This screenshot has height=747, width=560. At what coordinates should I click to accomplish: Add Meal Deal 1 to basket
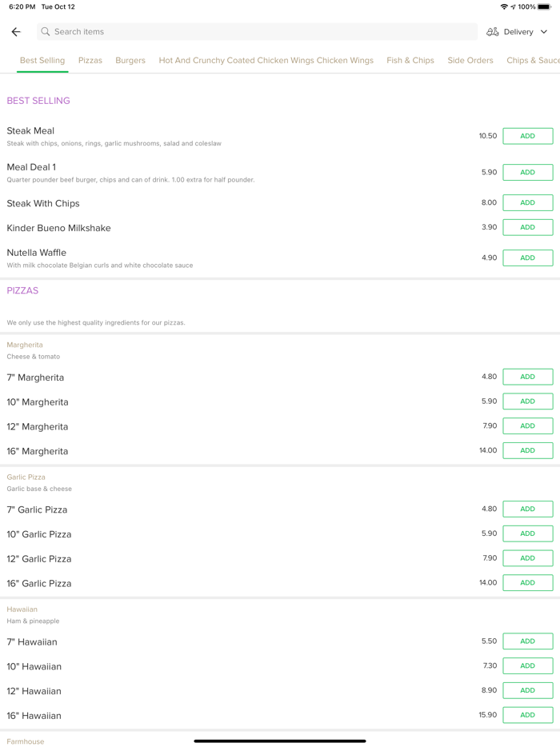click(x=527, y=172)
